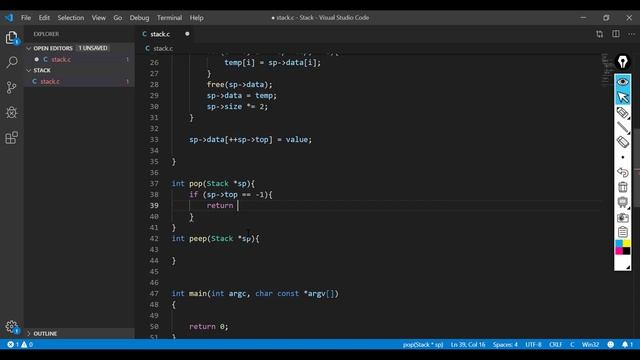Open the Debug menu

(x=139, y=18)
